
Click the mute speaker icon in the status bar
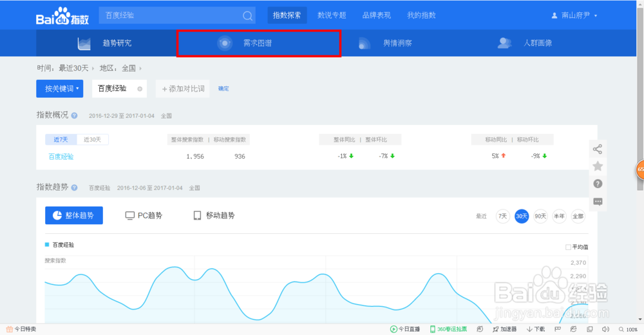pos(605,329)
